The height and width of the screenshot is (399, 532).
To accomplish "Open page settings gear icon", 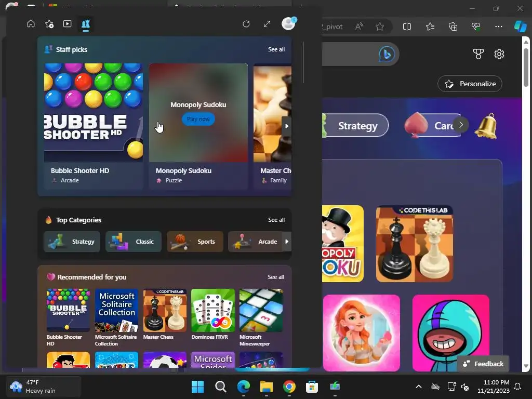I will pos(499,54).
